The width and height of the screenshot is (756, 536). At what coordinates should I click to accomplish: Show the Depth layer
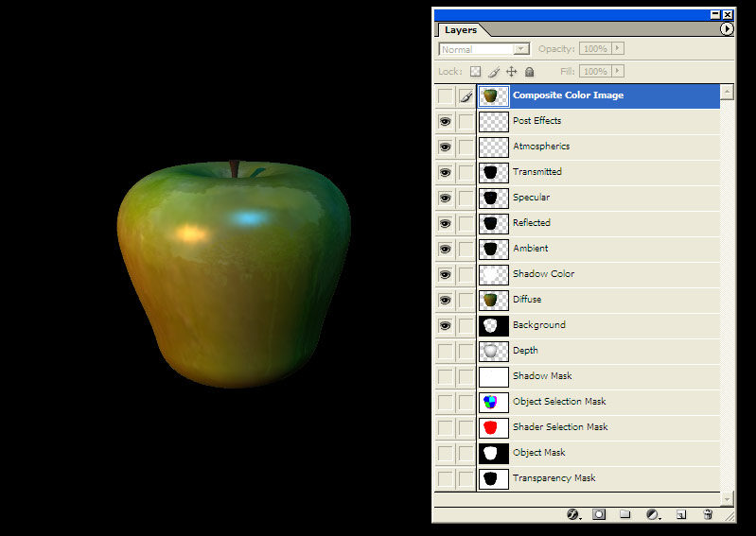click(445, 352)
